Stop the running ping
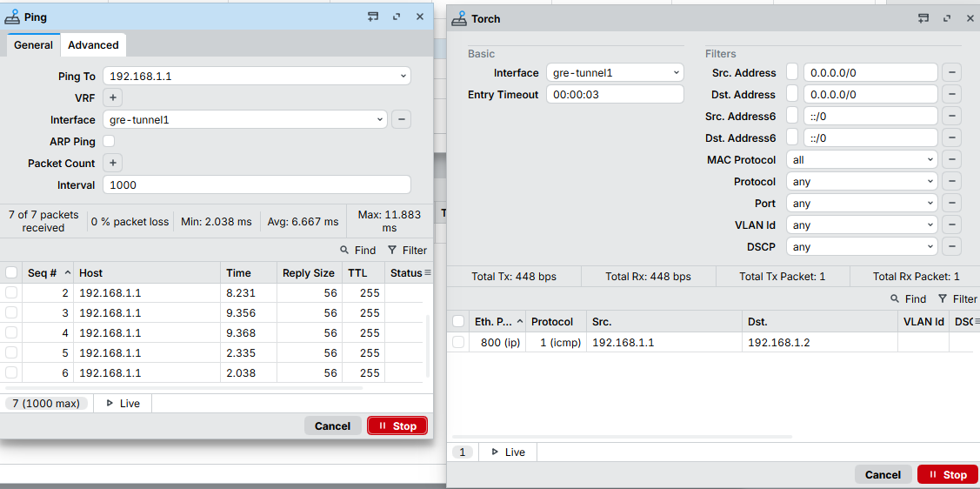The width and height of the screenshot is (980, 489). click(x=397, y=426)
